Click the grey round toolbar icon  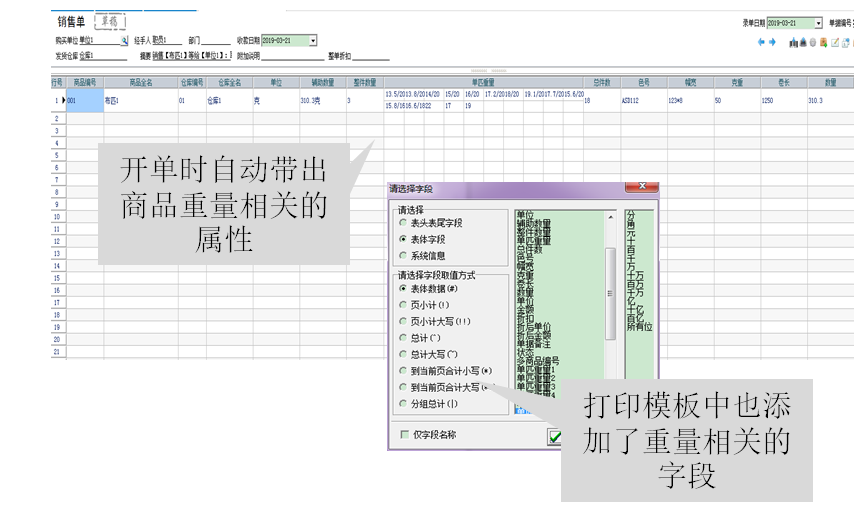(x=813, y=43)
